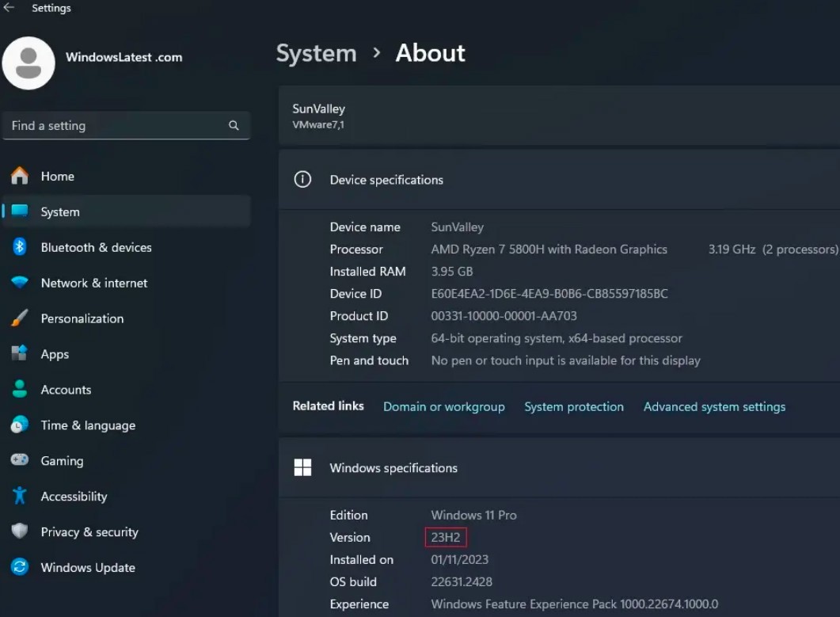The width and height of the screenshot is (840, 617).
Task: Click the back arrow next to Settings
Action: pos(9,7)
